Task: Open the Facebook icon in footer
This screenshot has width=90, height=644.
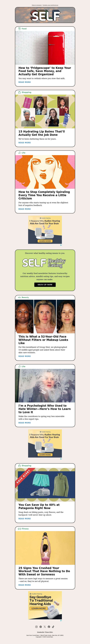Action: pos(49,627)
